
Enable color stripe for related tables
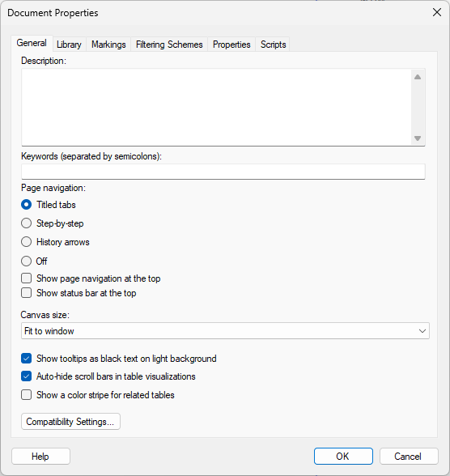tap(27, 395)
